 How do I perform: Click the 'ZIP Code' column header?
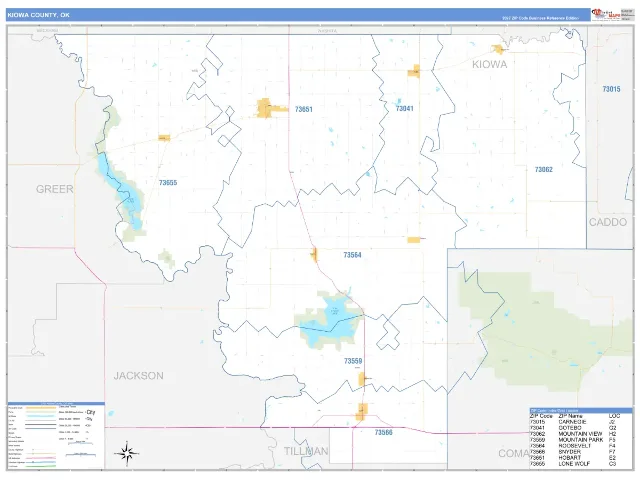pyautogui.click(x=541, y=416)
